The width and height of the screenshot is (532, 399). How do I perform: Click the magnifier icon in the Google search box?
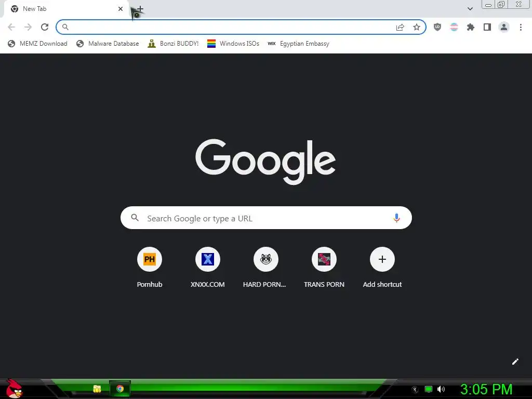coord(135,218)
